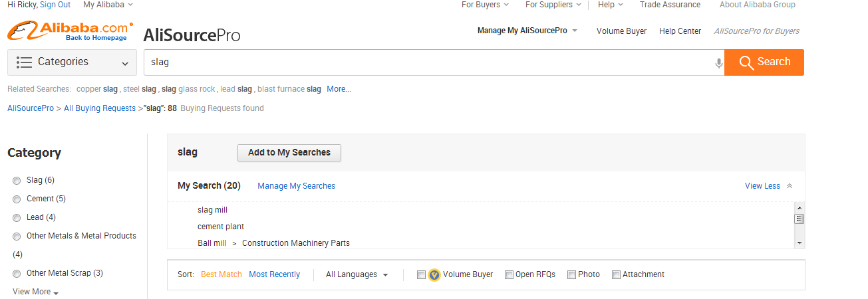Sort by Best Match

[221, 274]
